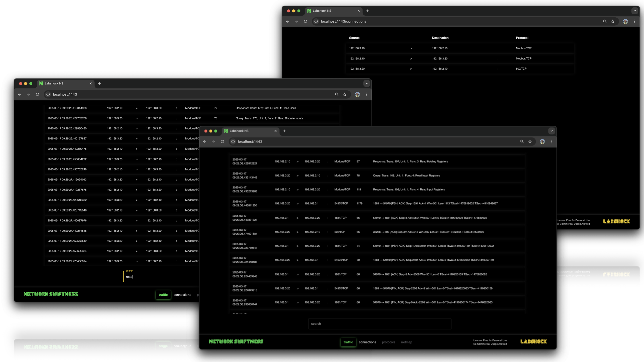Select row 'Query: Trans: 178' Read Discrete Inputs
This screenshot has width=644, height=362.
(192, 118)
